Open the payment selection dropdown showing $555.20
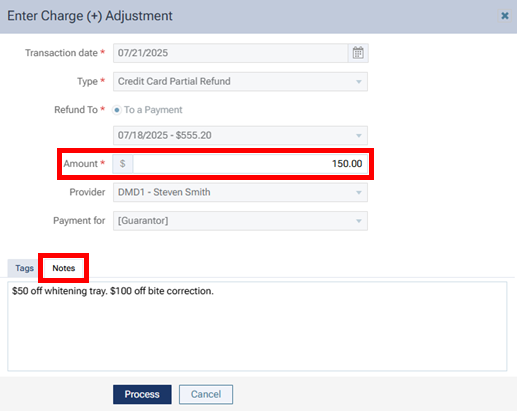The height and width of the screenshot is (411, 517). pyautogui.click(x=240, y=135)
